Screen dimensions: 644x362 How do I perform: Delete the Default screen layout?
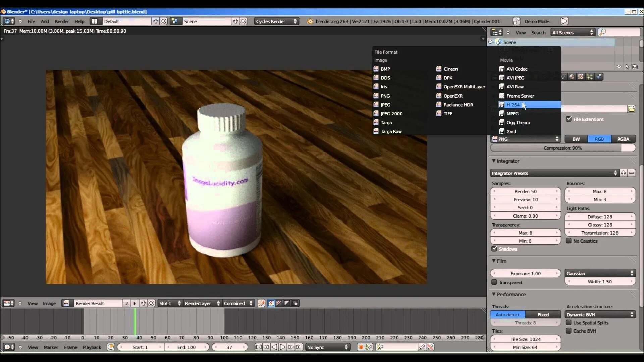click(163, 21)
